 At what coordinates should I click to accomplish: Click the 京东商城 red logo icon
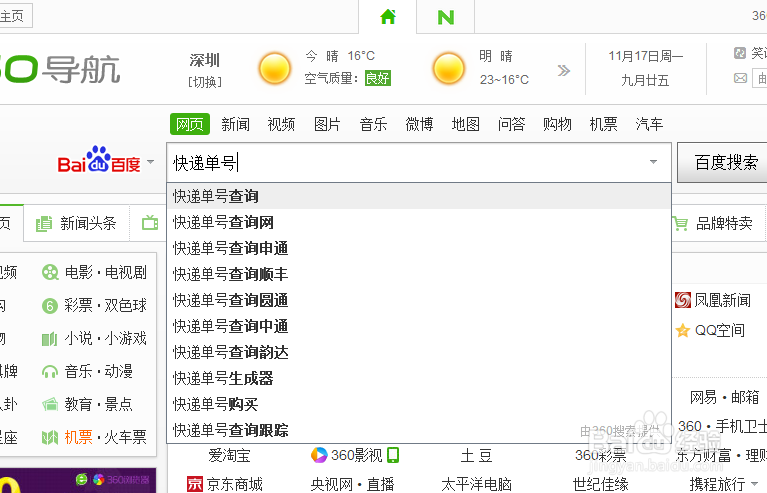[195, 484]
